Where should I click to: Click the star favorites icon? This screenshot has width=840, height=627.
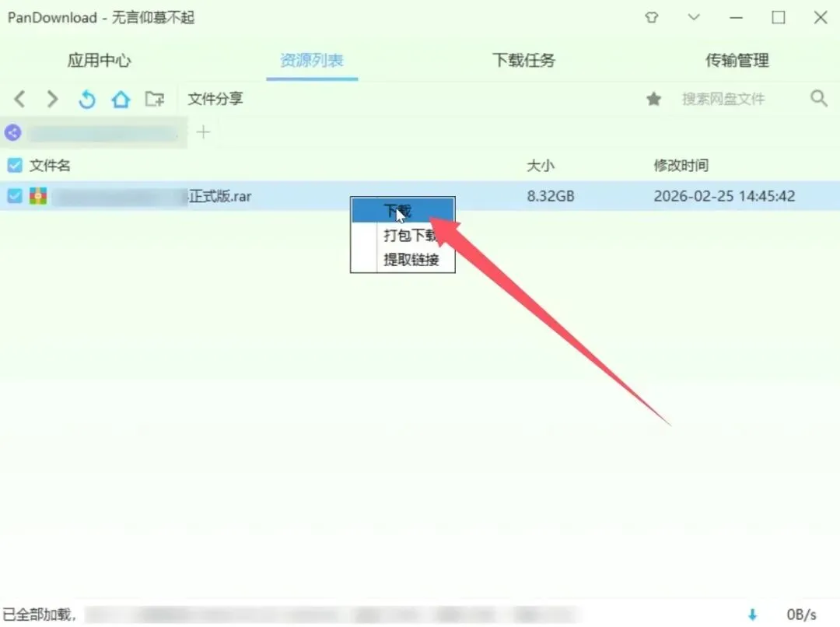[653, 99]
